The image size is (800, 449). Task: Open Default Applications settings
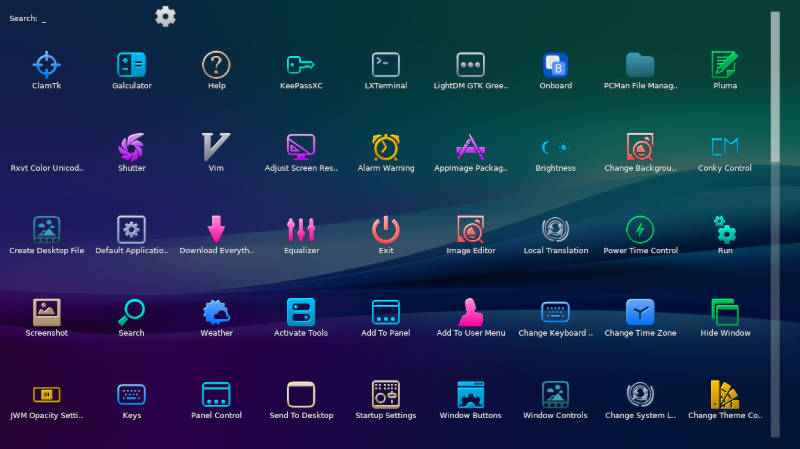pos(131,230)
